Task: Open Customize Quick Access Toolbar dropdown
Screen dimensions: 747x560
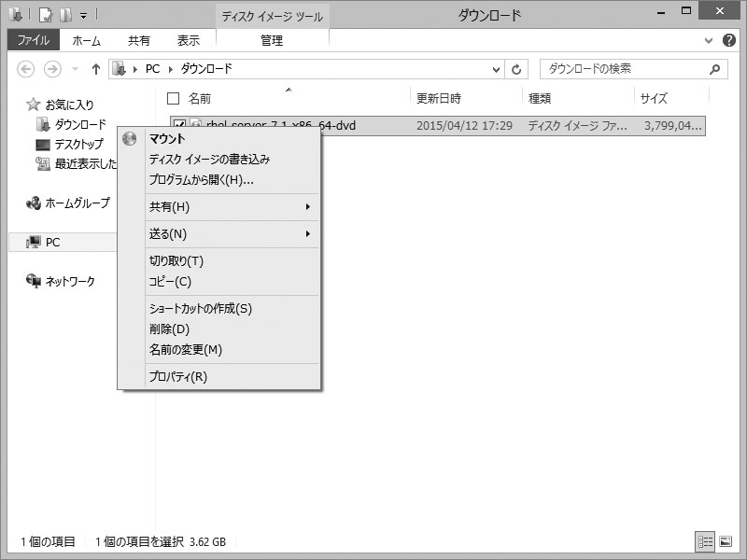Action: pos(83,16)
